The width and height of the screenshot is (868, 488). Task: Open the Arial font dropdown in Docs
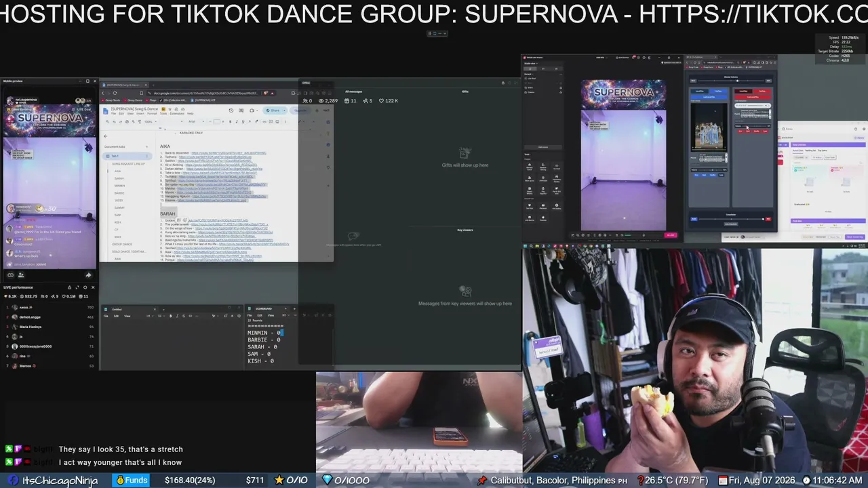point(195,122)
